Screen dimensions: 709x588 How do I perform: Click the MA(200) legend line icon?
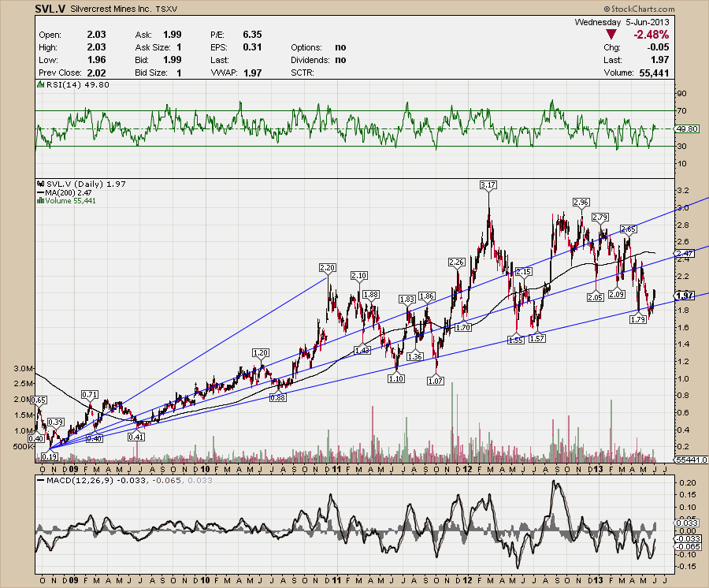(41, 192)
